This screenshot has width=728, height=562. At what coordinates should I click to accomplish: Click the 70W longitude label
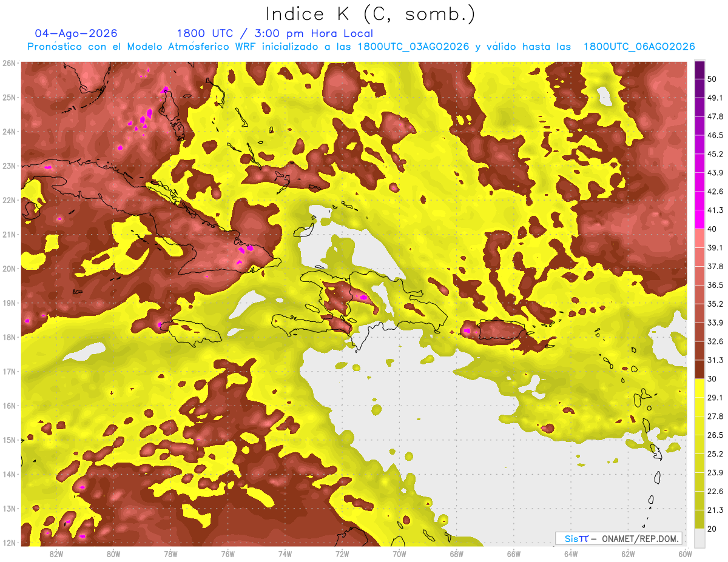pyautogui.click(x=399, y=554)
